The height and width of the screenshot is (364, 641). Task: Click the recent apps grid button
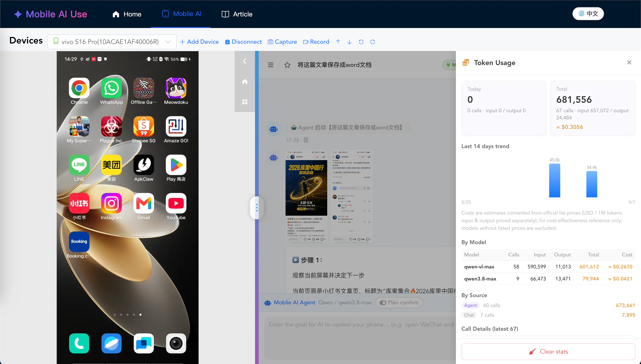pos(245,102)
